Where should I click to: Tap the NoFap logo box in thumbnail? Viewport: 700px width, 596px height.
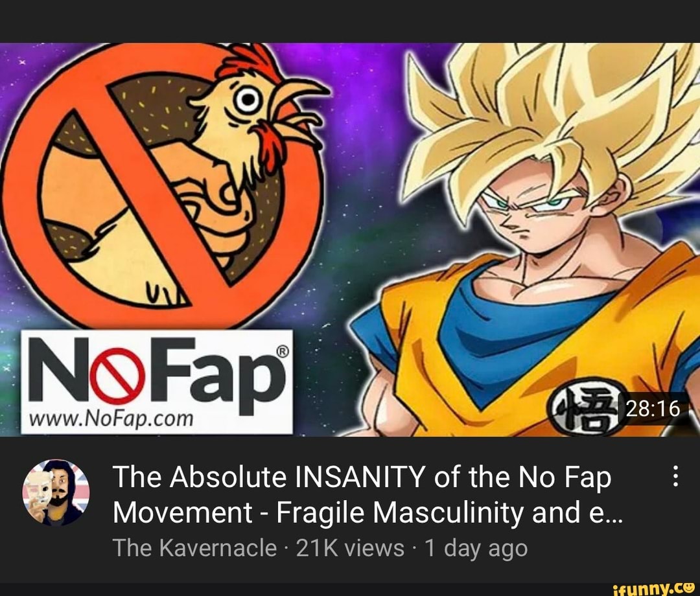click(157, 382)
